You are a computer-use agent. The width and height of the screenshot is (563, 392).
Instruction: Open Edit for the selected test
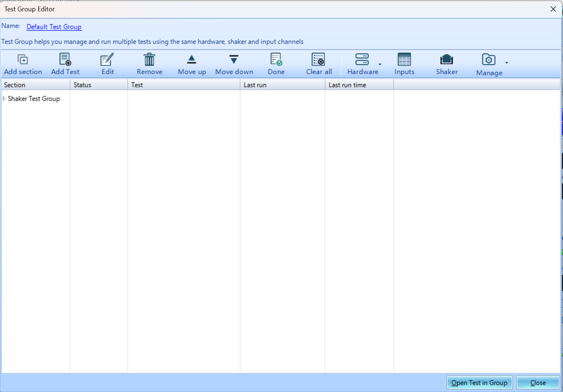click(x=107, y=60)
